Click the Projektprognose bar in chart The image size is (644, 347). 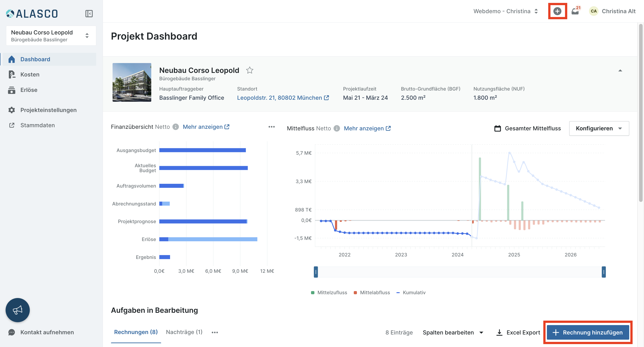(203, 221)
